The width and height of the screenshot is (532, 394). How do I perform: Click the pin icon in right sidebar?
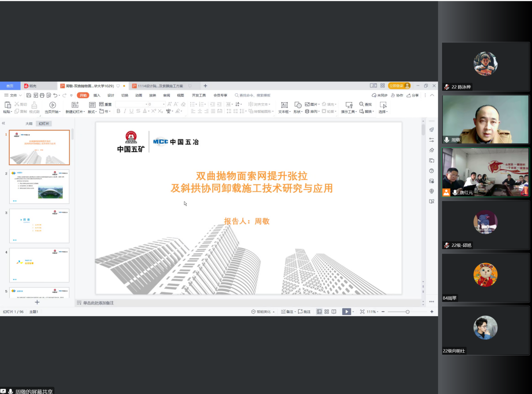[x=431, y=150]
